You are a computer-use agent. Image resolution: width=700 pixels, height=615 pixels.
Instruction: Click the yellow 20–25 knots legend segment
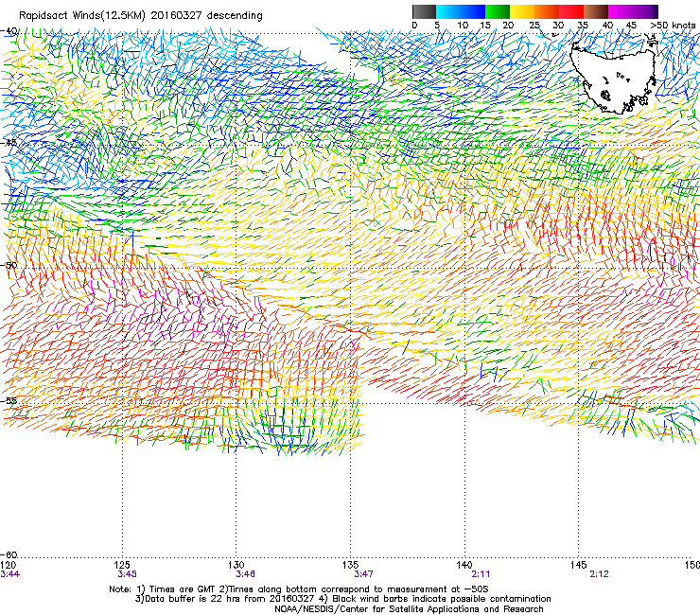click(522, 11)
